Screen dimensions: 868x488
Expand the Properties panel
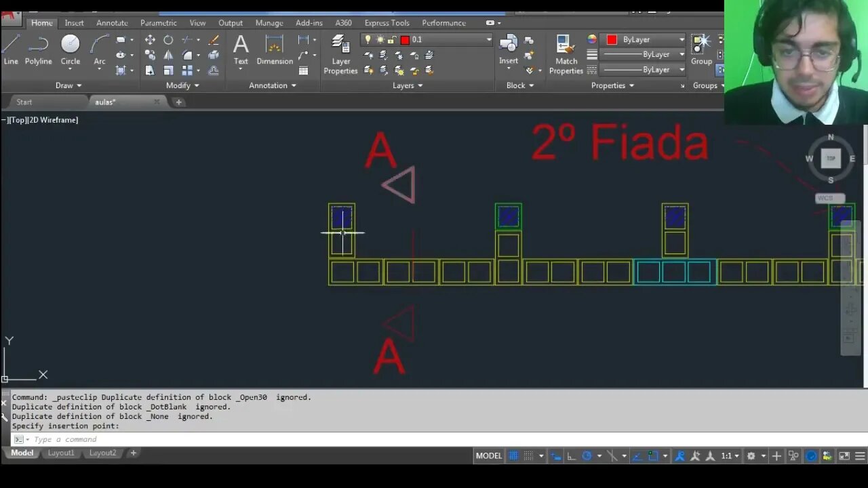tap(612, 85)
